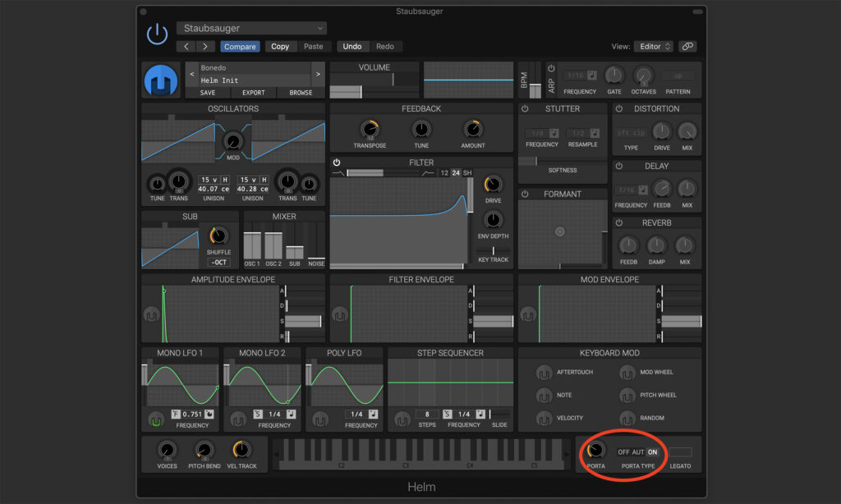Click the Amplitude Envelope modulation icon
This screenshot has height=504, width=841.
(x=151, y=314)
